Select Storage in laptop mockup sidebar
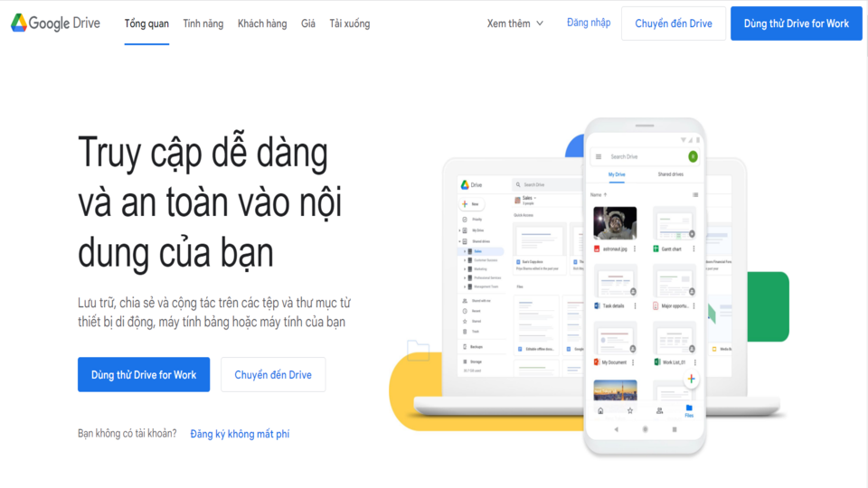This screenshot has width=868, height=488. click(472, 361)
